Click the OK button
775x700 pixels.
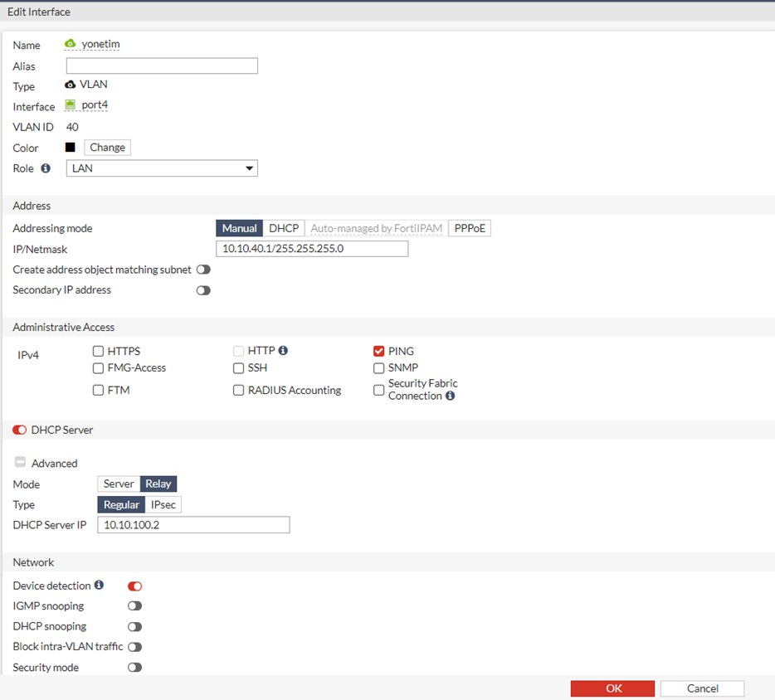click(x=612, y=688)
